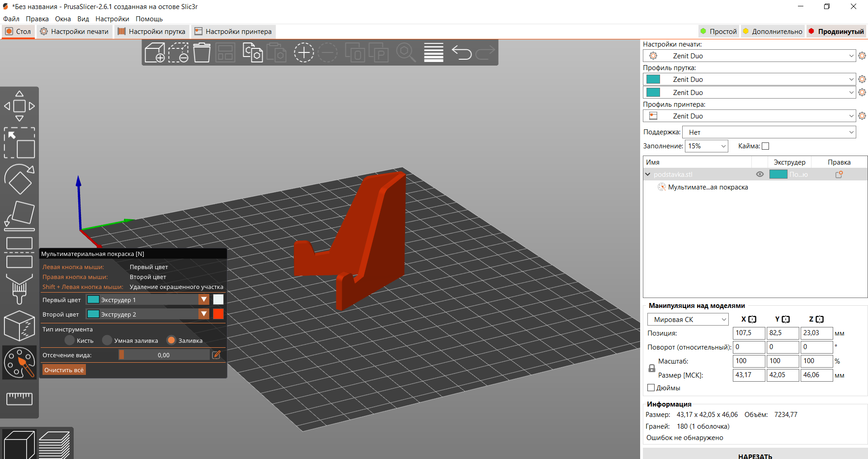Viewport: 868px width, 459px height.
Task: Toggle visibility eye for podstavka.stl
Action: pyautogui.click(x=760, y=174)
